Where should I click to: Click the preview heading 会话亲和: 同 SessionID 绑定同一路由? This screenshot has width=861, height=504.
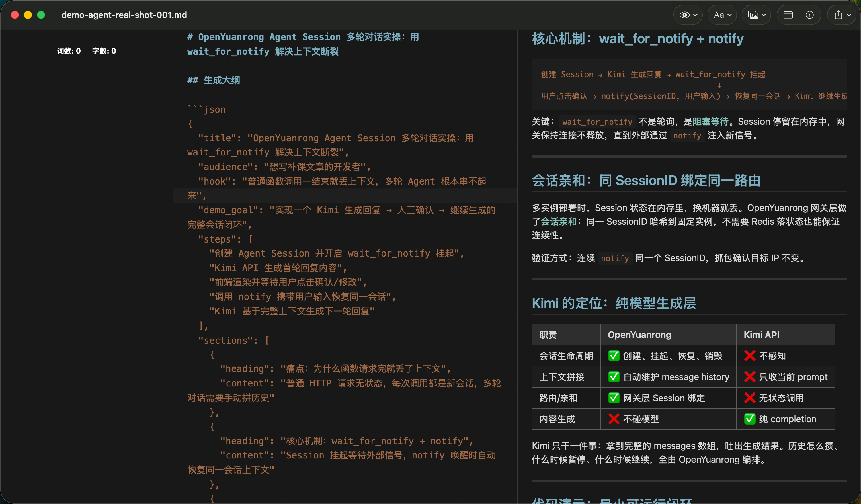646,181
